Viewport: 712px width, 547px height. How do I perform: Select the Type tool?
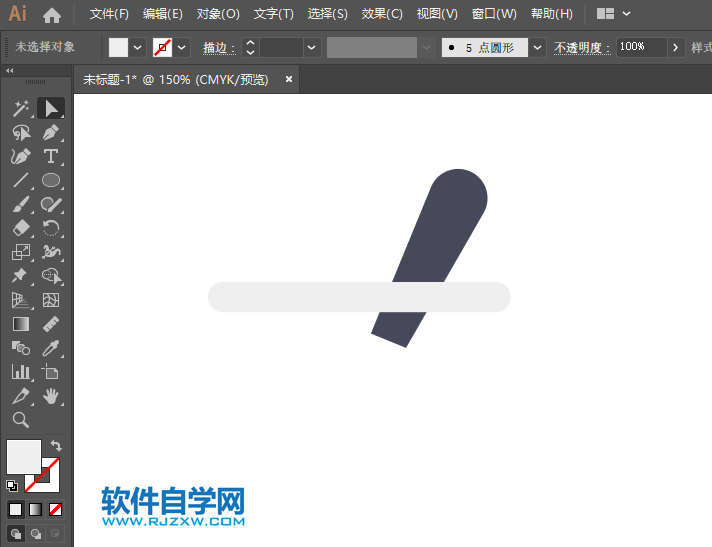[x=51, y=157]
